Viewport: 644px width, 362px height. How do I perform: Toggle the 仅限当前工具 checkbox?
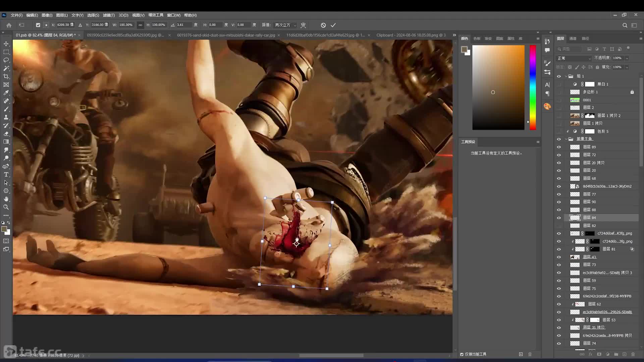point(462,354)
